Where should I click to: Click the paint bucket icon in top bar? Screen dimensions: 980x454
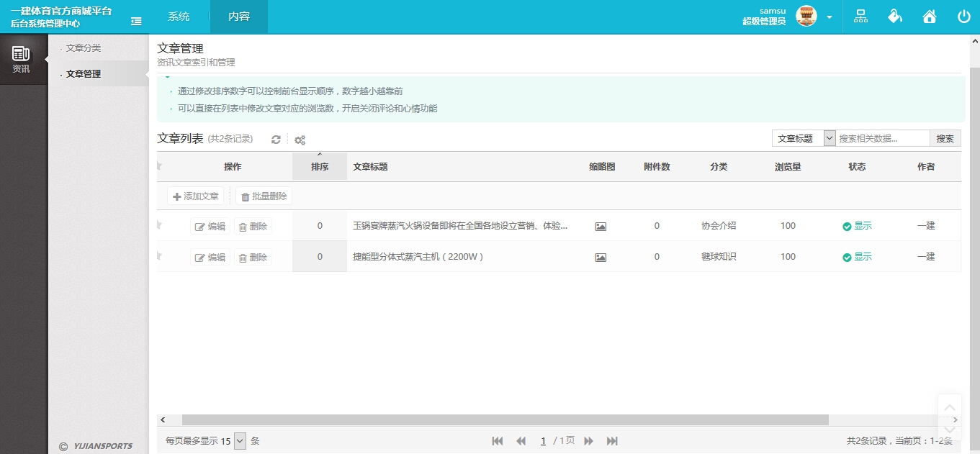[894, 15]
